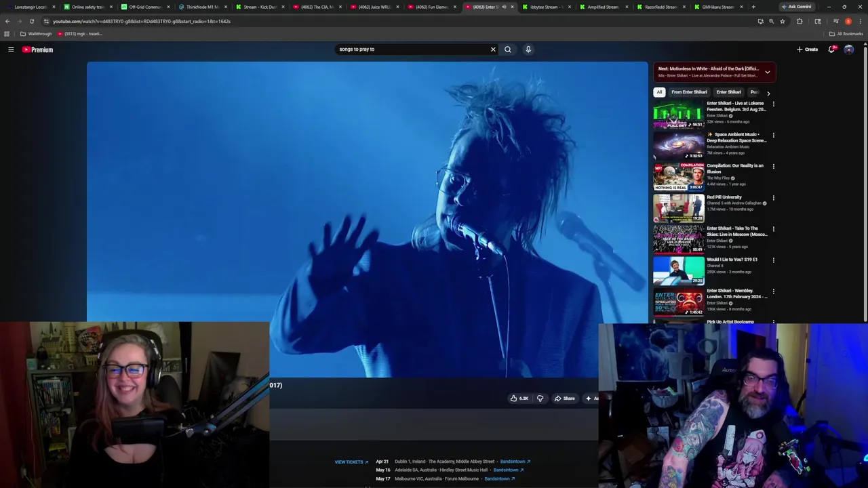Open options for 'Would I Lie to You?' video
Viewport: 868px width, 488px height.
coord(773,260)
